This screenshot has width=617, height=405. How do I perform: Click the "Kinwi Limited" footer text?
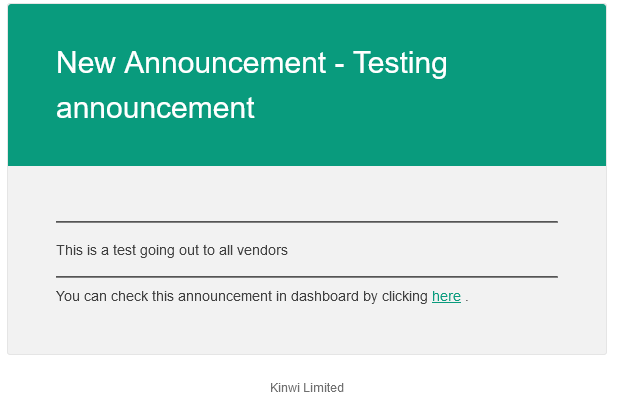pos(307,388)
